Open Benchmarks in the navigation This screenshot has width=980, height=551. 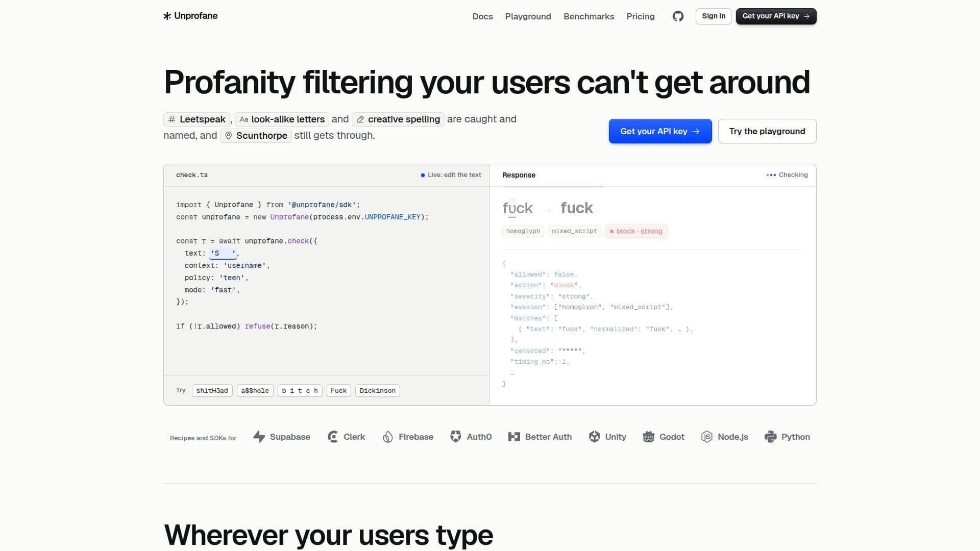[x=589, y=16]
